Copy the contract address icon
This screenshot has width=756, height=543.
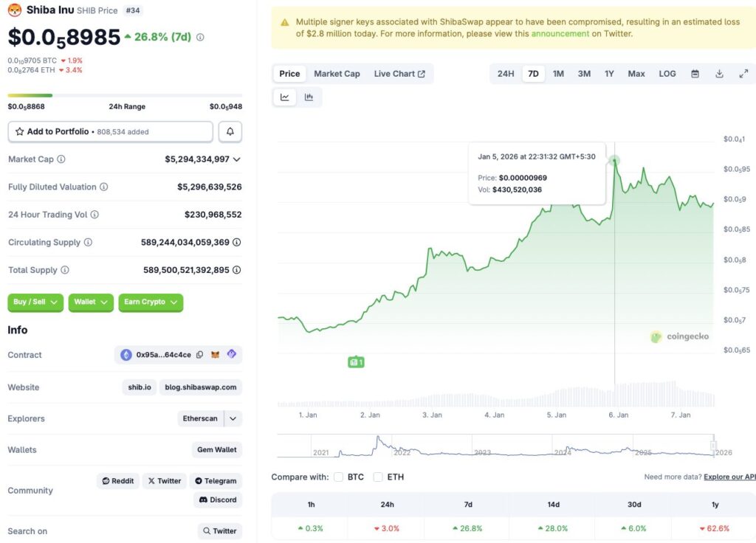[199, 355]
